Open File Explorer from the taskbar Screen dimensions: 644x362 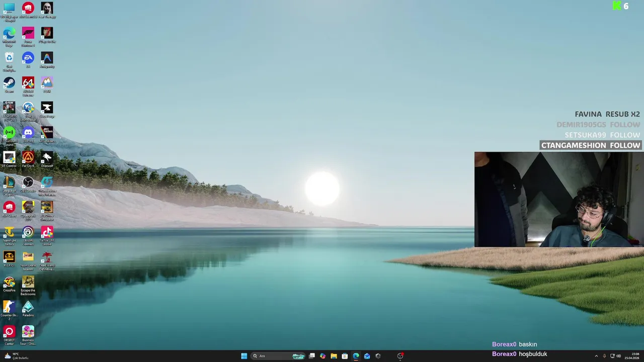334,356
